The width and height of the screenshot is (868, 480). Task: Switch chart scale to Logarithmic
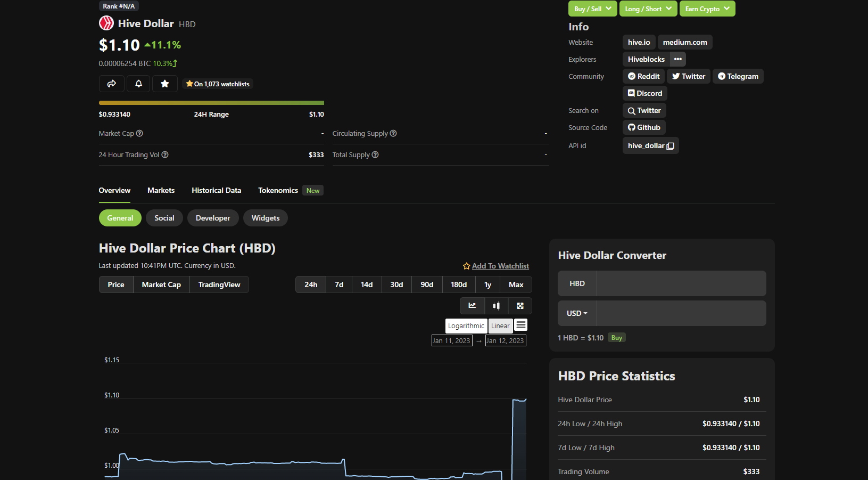466,326
